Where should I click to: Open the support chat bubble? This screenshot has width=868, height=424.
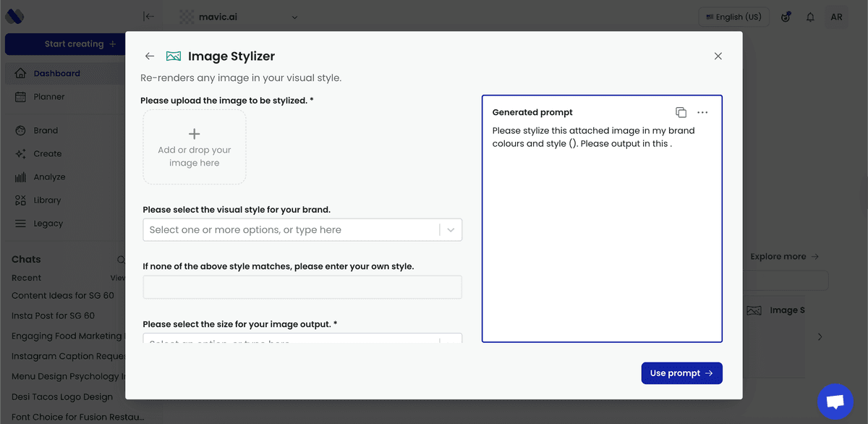835,402
